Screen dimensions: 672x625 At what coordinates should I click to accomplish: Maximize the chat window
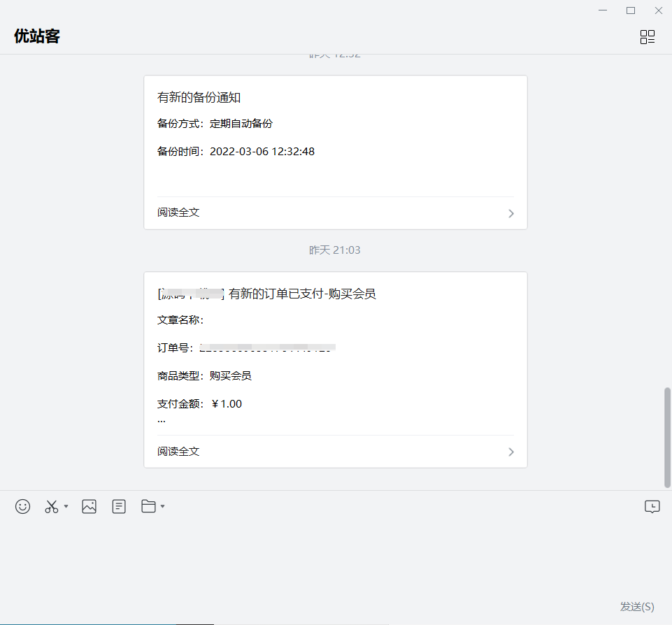[631, 10]
